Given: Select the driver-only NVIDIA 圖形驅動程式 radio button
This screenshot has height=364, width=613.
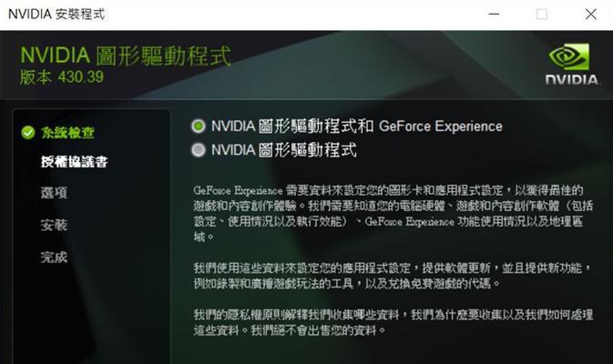Looking at the screenshot, I should (199, 150).
